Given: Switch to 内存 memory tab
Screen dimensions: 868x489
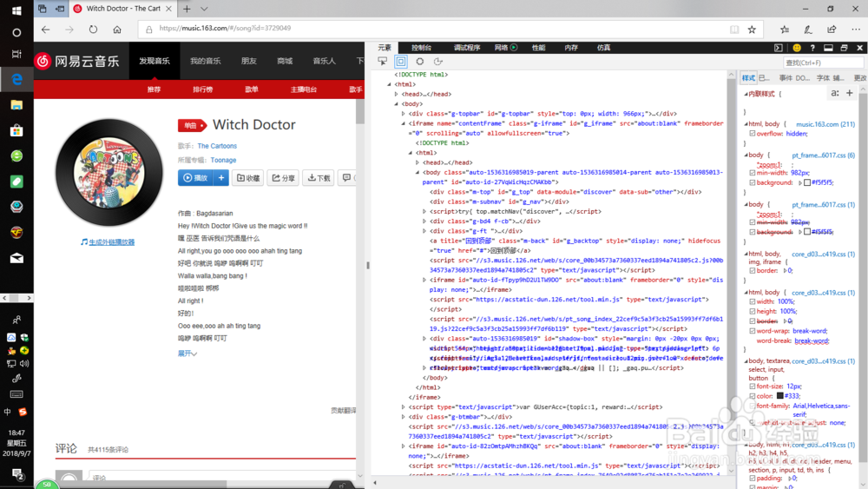Looking at the screenshot, I should (x=571, y=48).
